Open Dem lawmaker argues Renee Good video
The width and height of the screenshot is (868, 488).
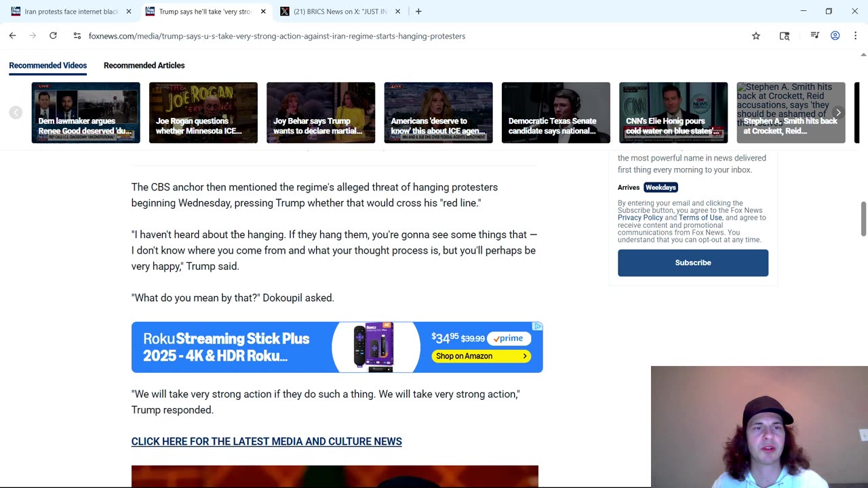point(85,113)
